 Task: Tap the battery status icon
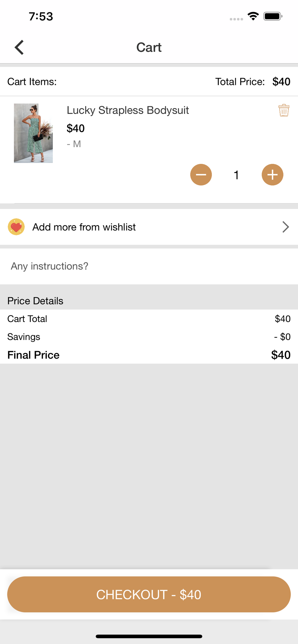(x=273, y=16)
